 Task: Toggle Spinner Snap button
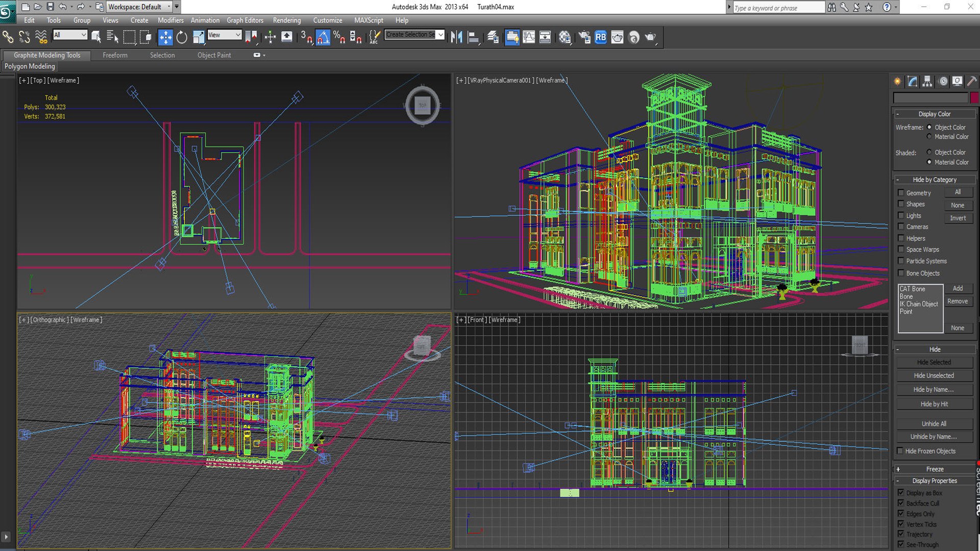[x=356, y=37]
